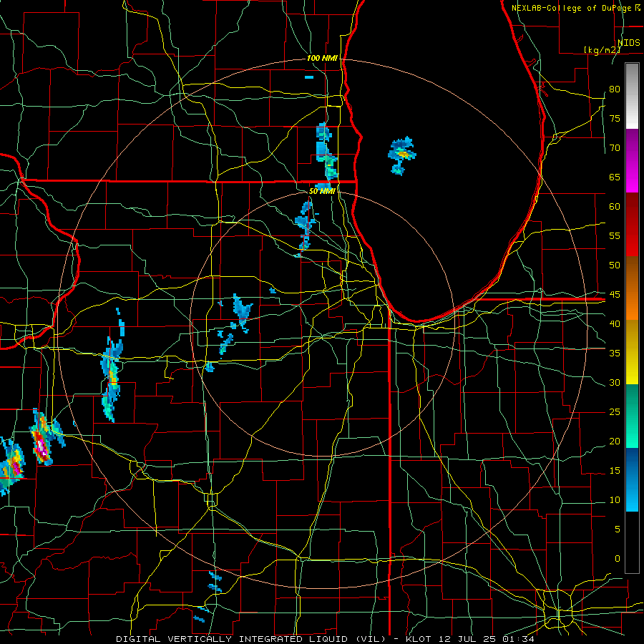This screenshot has height=644, width=644.
Task: Click the 50 value on the color scale
Action: 615,265
